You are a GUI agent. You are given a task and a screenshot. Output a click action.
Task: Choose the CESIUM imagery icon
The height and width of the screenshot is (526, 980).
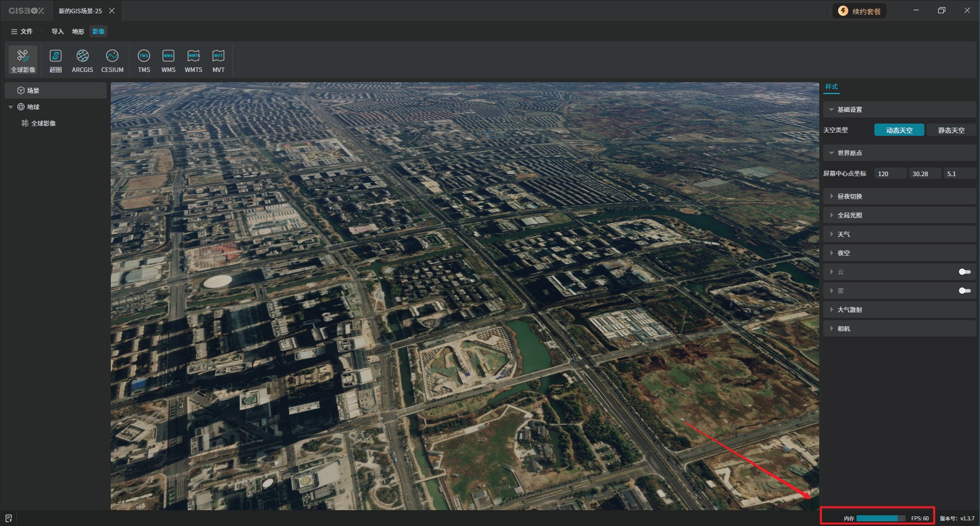(112, 60)
